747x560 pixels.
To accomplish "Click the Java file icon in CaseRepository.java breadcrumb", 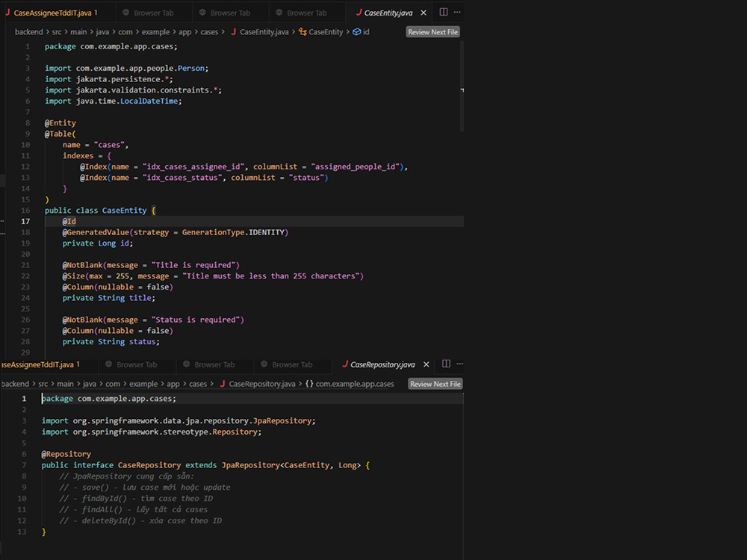I will 223,383.
